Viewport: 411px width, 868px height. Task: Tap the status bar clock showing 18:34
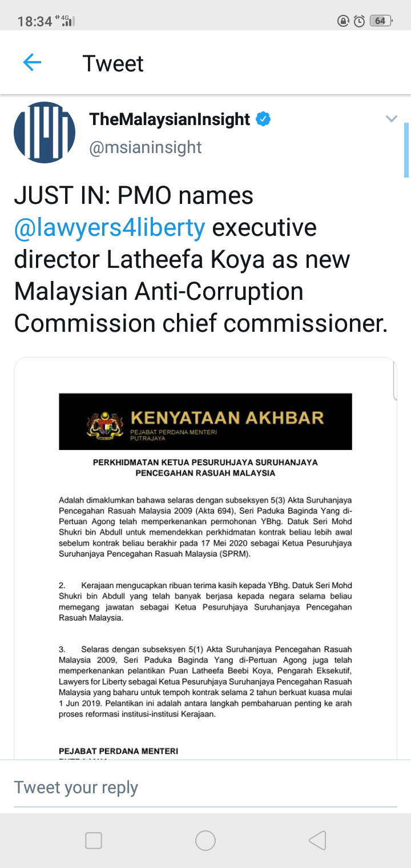click(35, 22)
